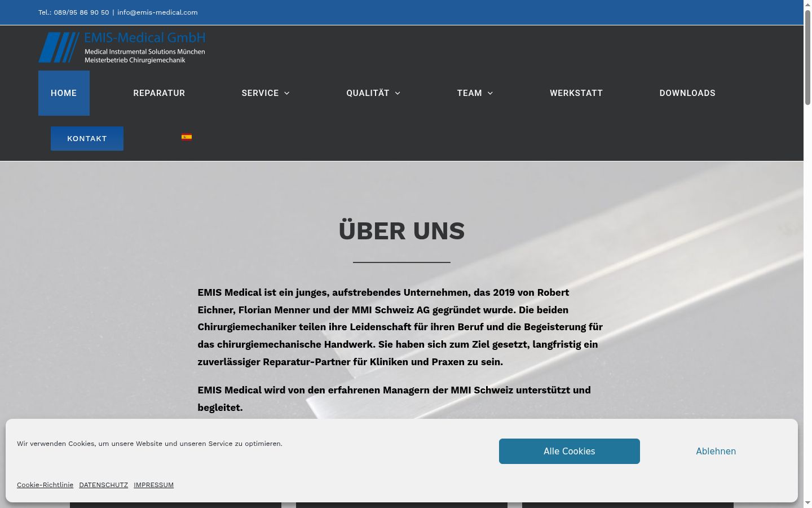
Task: Click the paragraph starting 'EMIS Medical ist ein junges'
Action: coord(400,327)
